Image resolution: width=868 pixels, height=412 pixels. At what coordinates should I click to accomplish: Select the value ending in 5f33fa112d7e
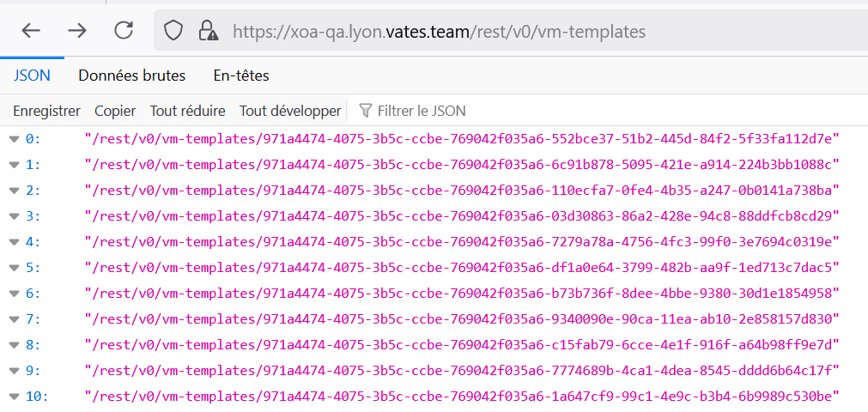coord(462,139)
